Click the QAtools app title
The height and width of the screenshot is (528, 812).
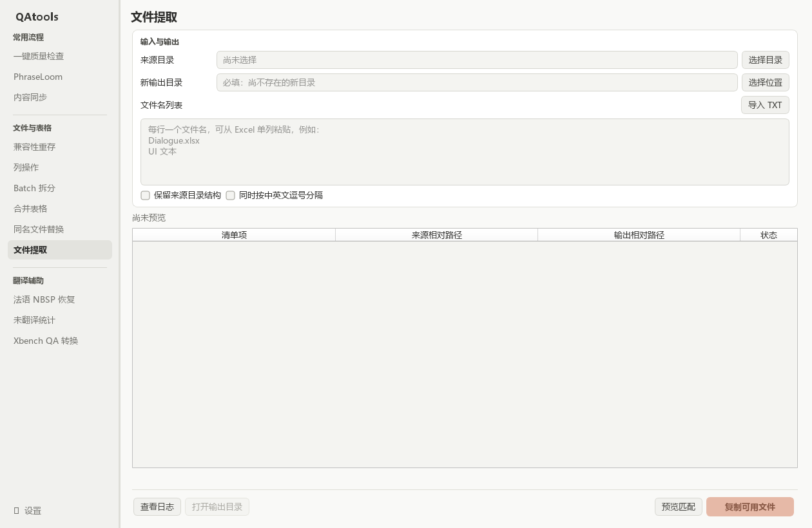(37, 17)
